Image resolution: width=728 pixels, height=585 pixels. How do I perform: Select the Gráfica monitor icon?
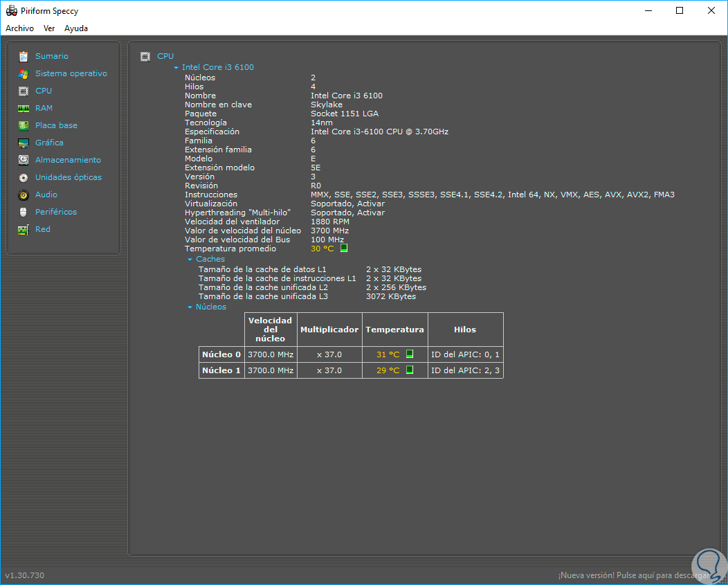(24, 143)
